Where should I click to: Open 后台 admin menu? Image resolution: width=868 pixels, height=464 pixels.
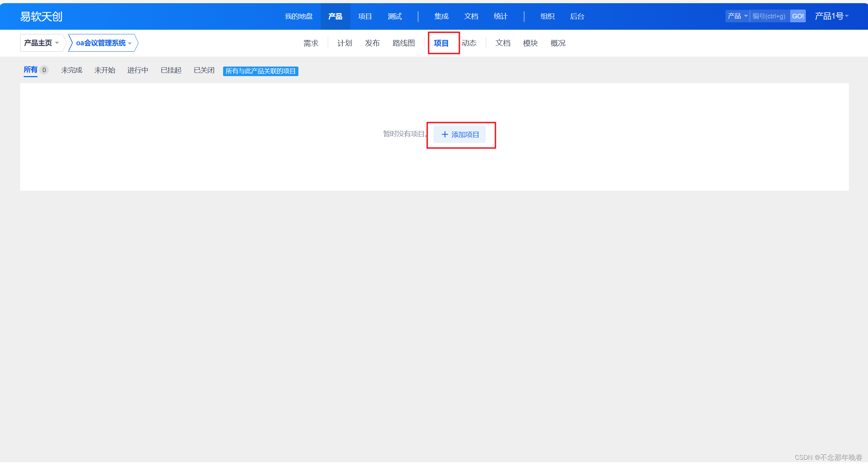coord(577,16)
